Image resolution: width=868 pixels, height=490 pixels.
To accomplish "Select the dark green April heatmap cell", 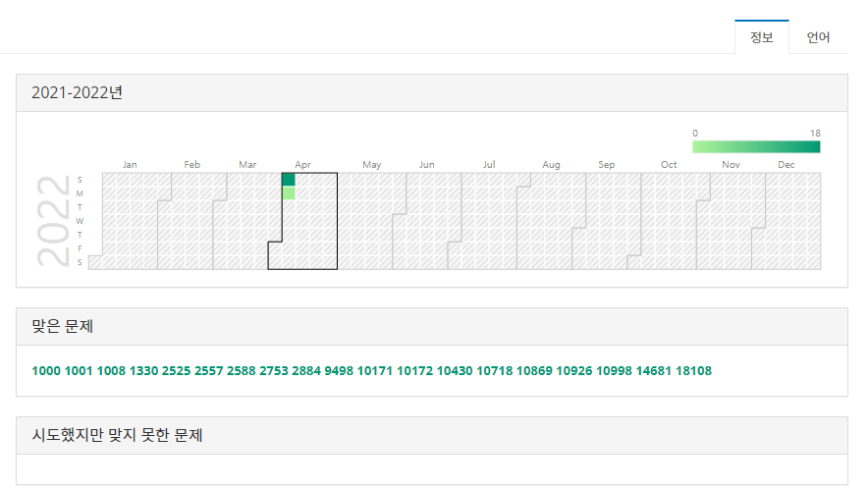I will point(289,180).
